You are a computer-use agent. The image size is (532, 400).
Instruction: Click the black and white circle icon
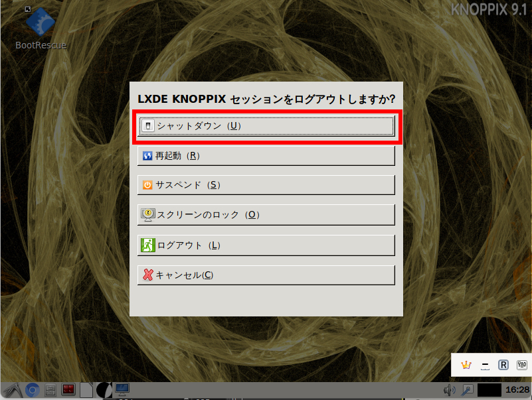(x=104, y=390)
